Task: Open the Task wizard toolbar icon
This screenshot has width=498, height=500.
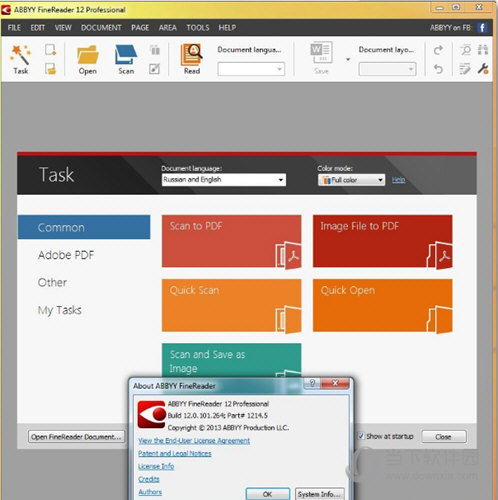Action: 21,59
